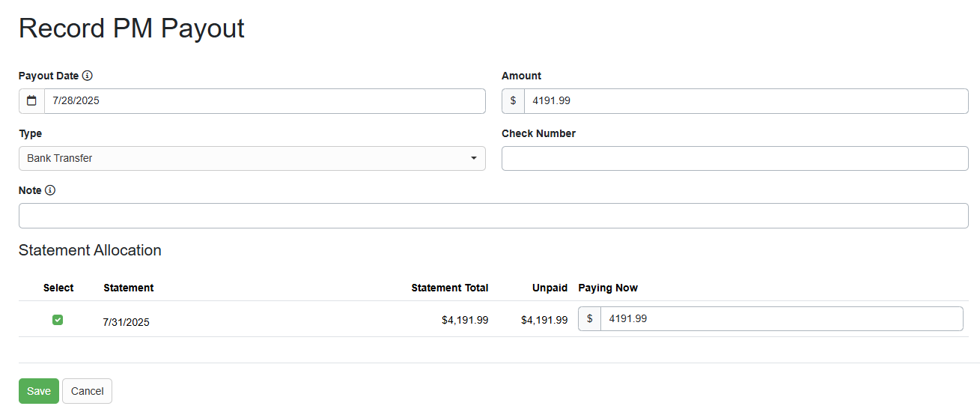Screen dimensions: 980x412
Task: Open the Type dropdown showing Bank Transfer
Action: pos(252,158)
